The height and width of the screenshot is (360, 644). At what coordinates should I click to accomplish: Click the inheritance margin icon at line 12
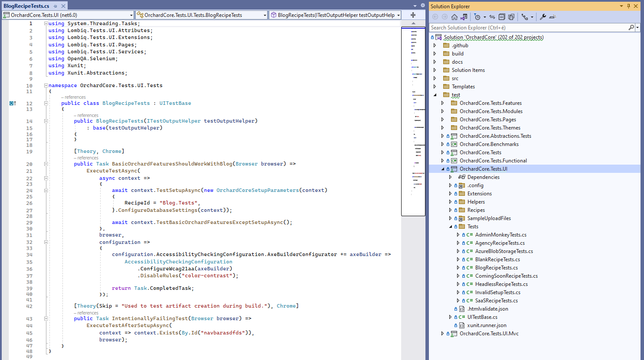tap(13, 103)
